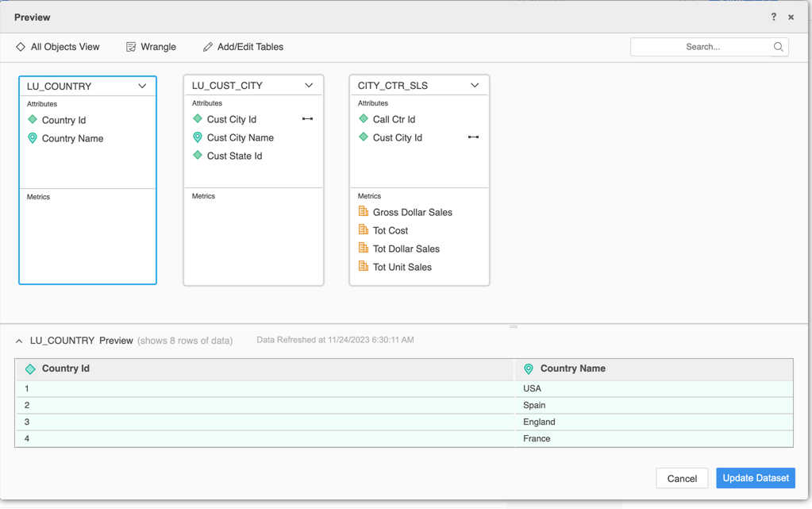Click the Gross Dollar Sales metric icon
This screenshot has width=812, height=509.
click(x=364, y=212)
